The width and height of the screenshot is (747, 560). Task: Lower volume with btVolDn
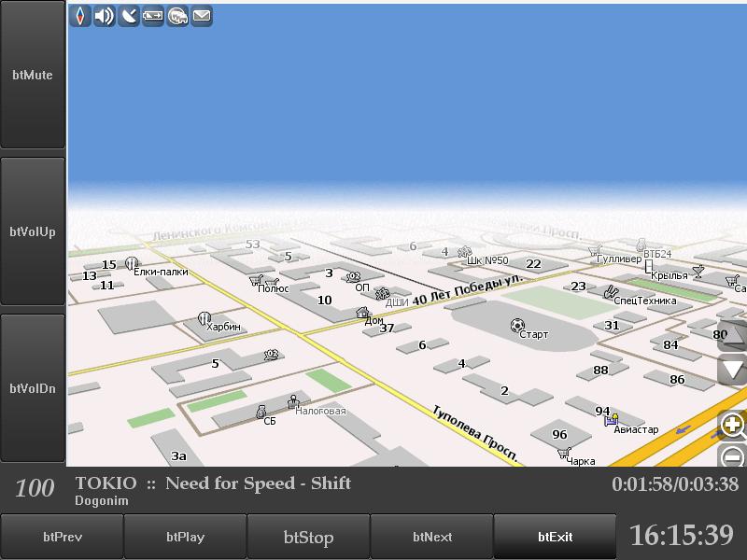click(x=33, y=388)
